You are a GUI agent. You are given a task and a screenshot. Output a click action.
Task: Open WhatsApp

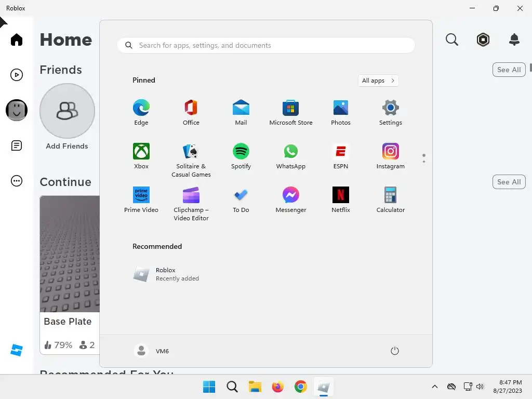coord(291,156)
